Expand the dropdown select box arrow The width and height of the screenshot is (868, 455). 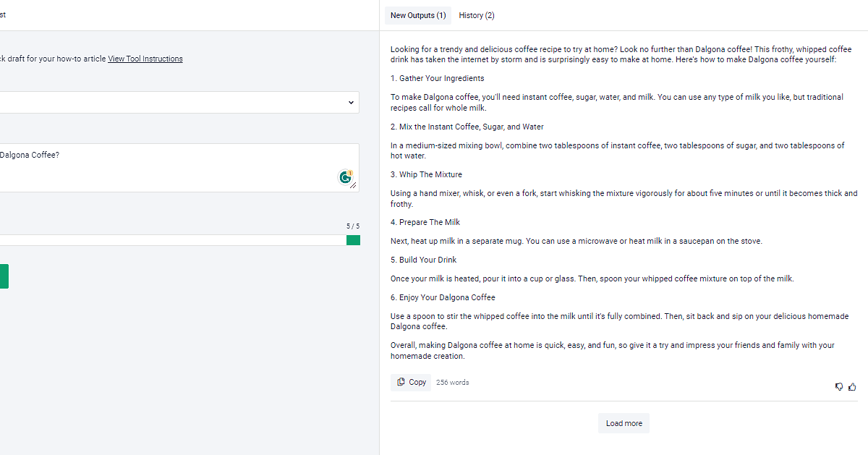click(351, 103)
